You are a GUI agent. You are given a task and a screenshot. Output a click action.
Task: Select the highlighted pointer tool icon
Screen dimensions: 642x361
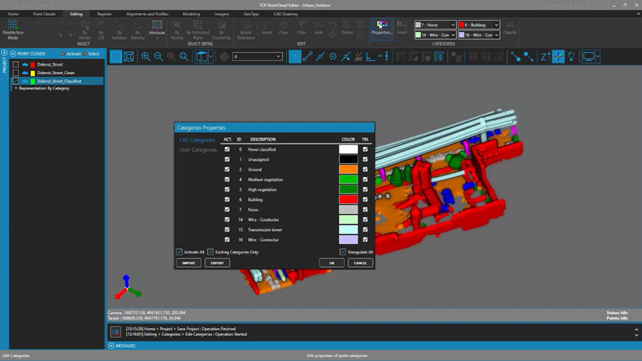point(295,56)
